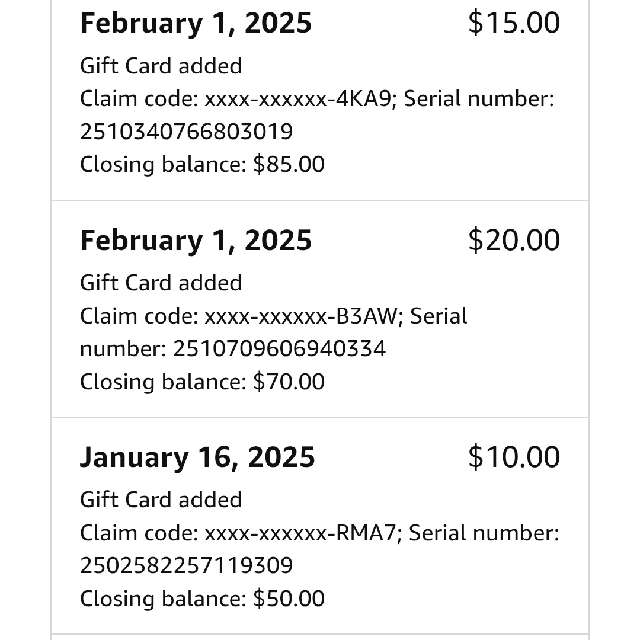Click "Gift Card added" in the $15.00 entry
This screenshot has width=640, height=640.
(161, 66)
